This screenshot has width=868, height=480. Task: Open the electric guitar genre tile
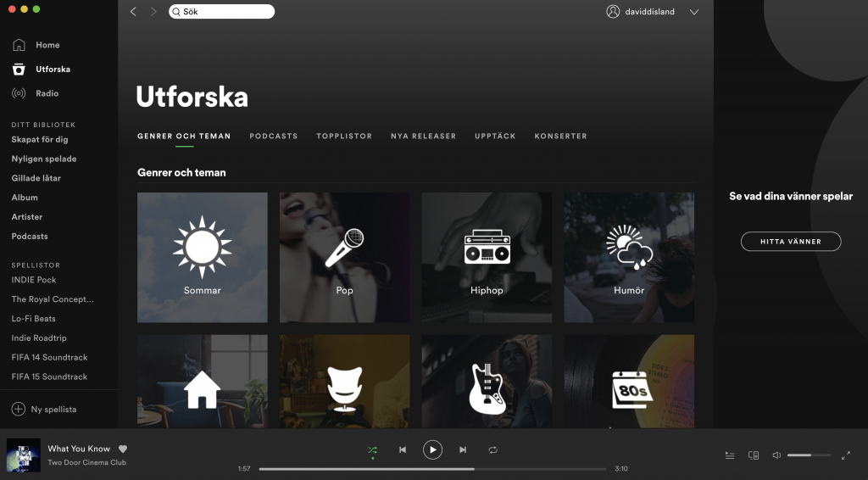pos(487,381)
